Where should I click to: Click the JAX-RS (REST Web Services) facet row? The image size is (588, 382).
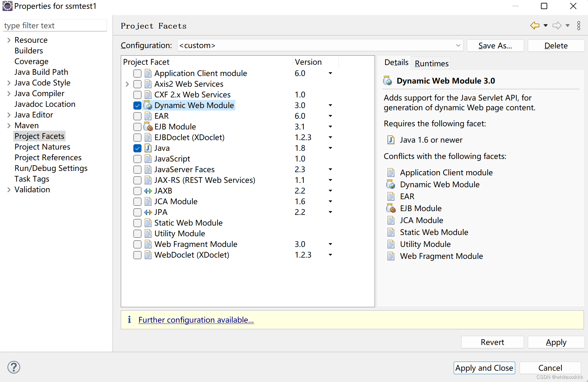205,180
